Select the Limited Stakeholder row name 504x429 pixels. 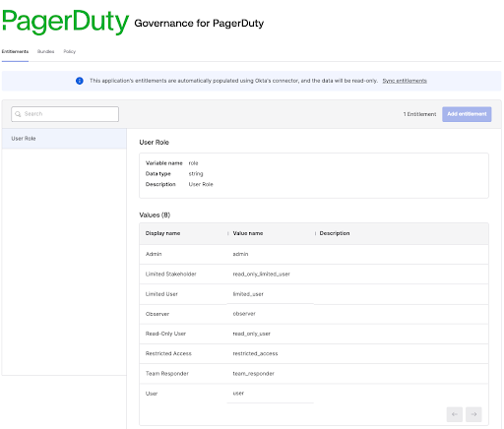(170, 274)
